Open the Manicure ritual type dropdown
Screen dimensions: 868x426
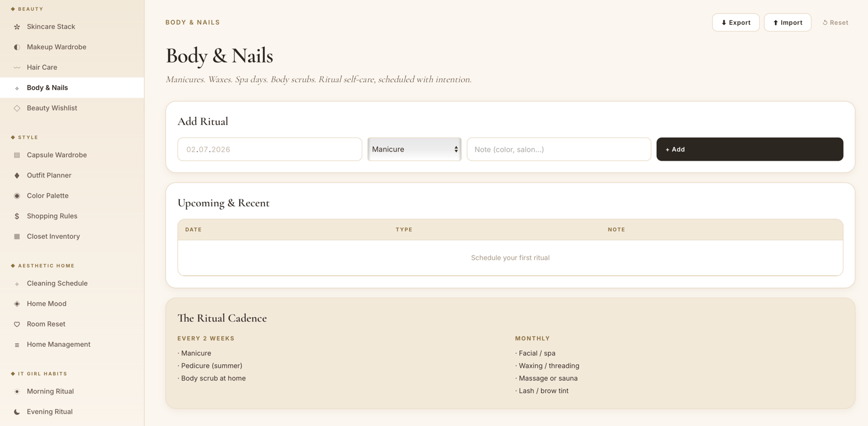414,149
